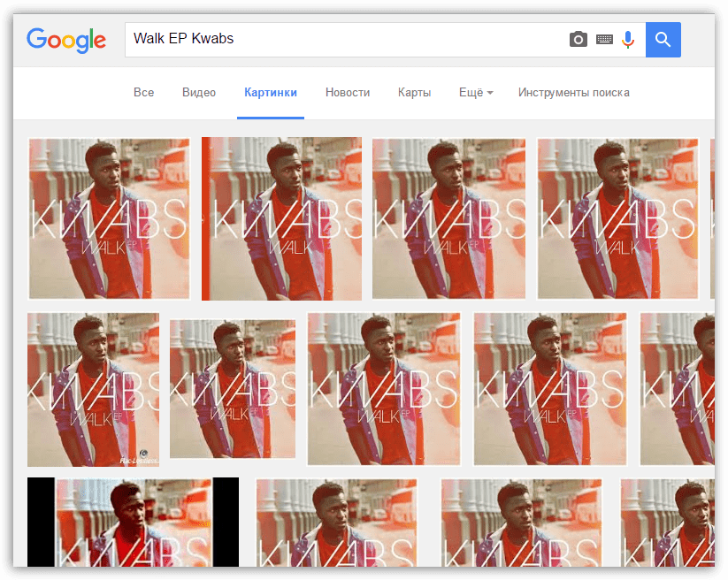Switch to the Все tab
The width and height of the screenshot is (728, 580).
point(143,93)
